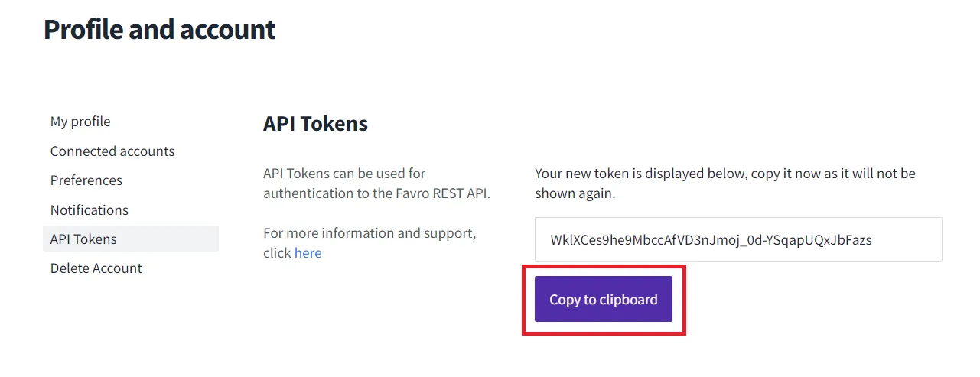980x377 pixels.
Task: Click "For more information and support" text
Action: [370, 233]
